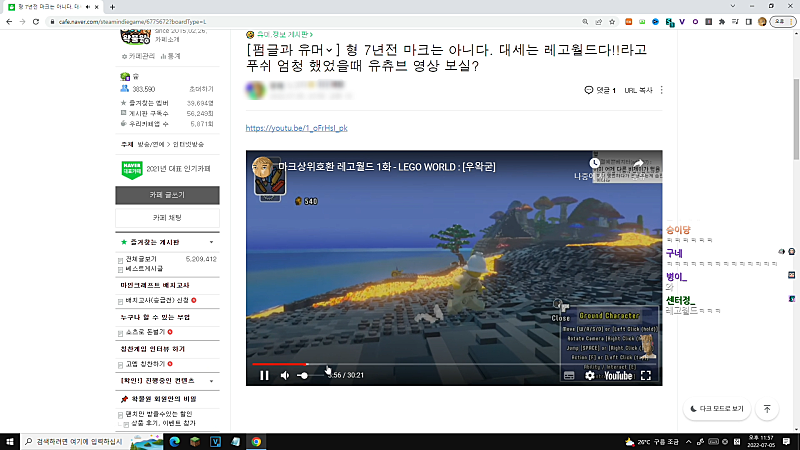
Task: Open a new browser tab
Action: click(112, 7)
